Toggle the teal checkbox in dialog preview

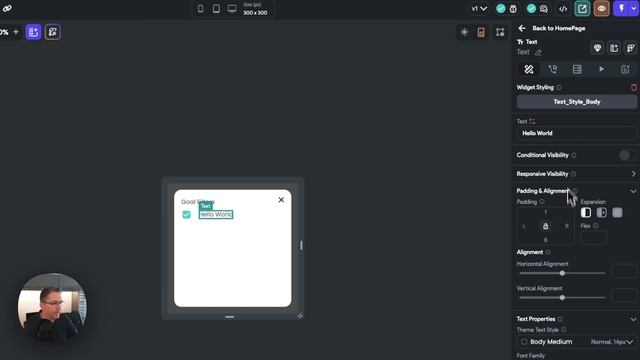pyautogui.click(x=187, y=215)
